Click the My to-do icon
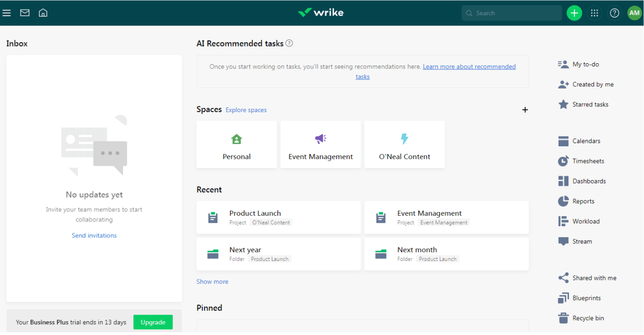Image resolution: width=644 pixels, height=335 pixels. click(x=563, y=64)
